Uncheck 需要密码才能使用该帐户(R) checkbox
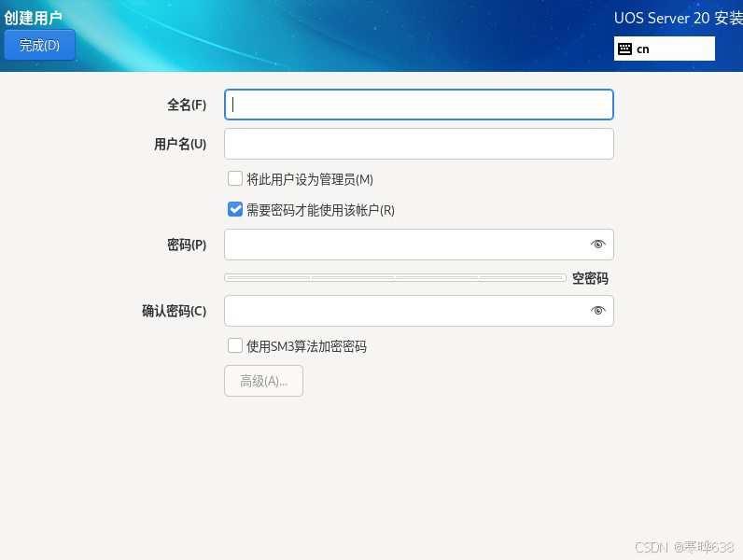 pyautogui.click(x=235, y=209)
